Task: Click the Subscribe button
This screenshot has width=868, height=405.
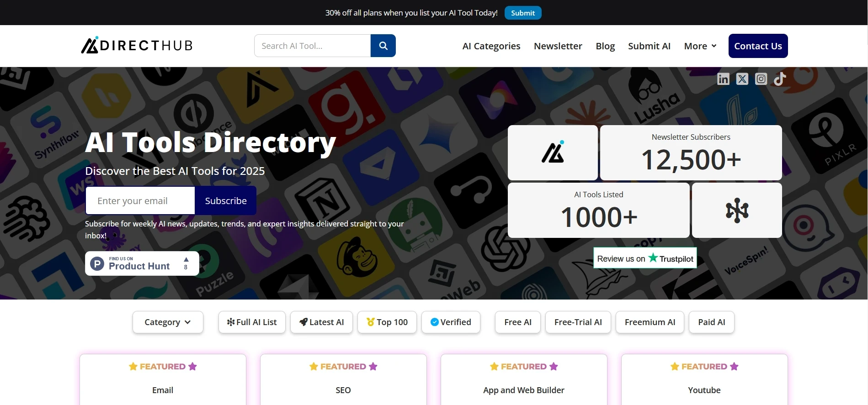Action: (226, 200)
